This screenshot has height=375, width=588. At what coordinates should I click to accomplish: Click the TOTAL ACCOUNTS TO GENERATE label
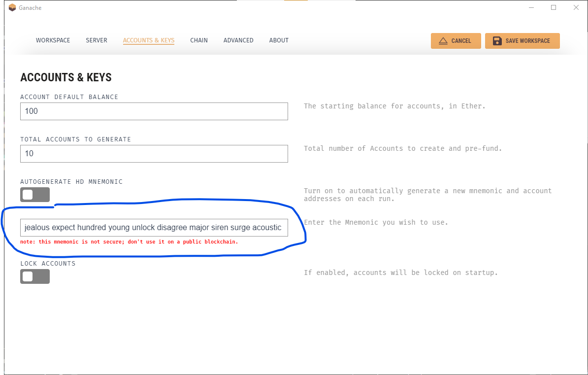(75, 139)
